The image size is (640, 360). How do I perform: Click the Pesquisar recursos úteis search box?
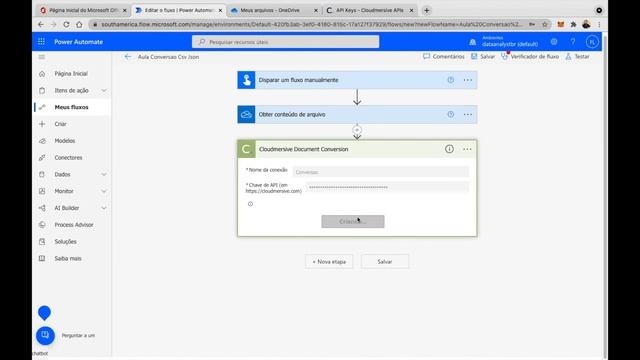pyautogui.click(x=286, y=42)
